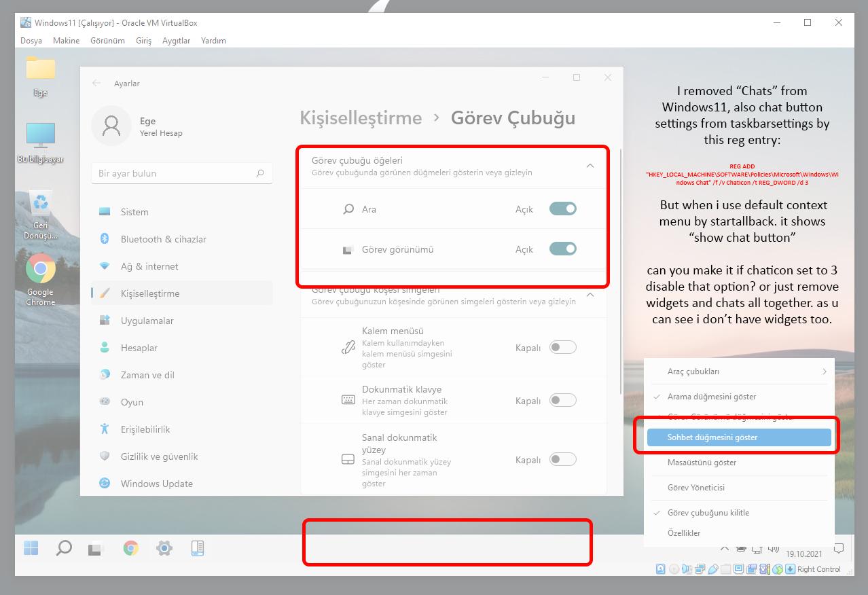Enable the Kalem menüsü toggle
This screenshot has width=868, height=595.
pos(563,347)
